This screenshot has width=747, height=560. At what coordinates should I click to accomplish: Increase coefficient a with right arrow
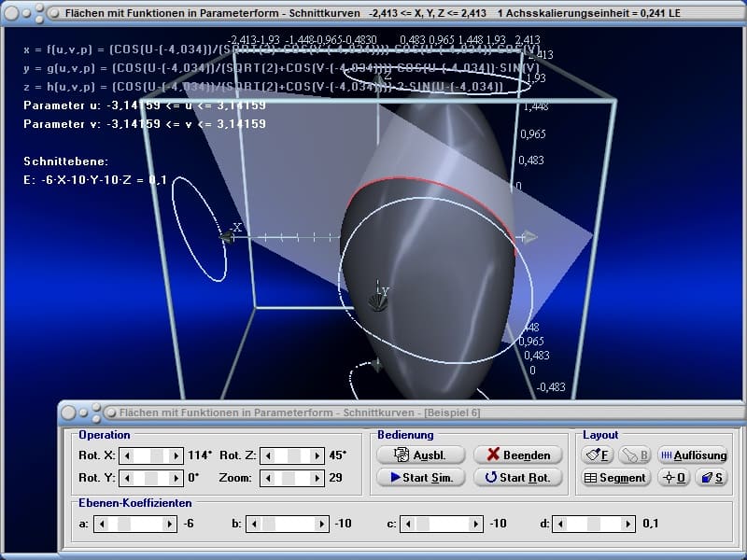tap(170, 524)
